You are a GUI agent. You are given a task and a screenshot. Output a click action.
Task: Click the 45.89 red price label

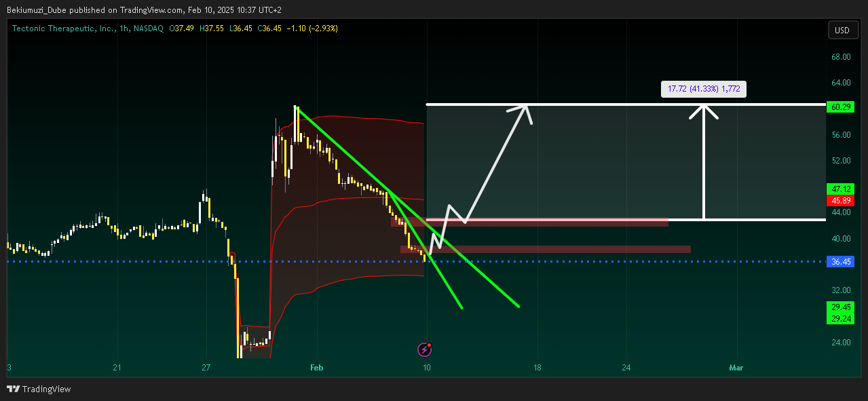pos(840,201)
